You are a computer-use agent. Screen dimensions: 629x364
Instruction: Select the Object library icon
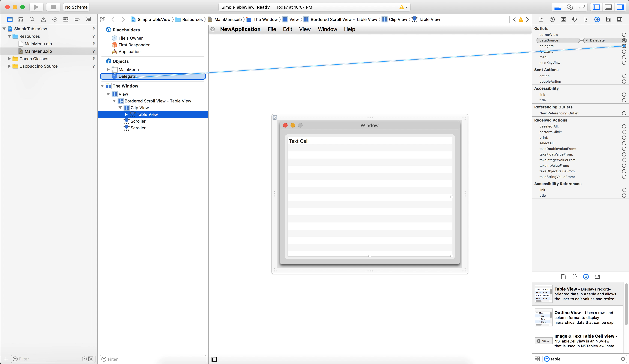coord(586,277)
